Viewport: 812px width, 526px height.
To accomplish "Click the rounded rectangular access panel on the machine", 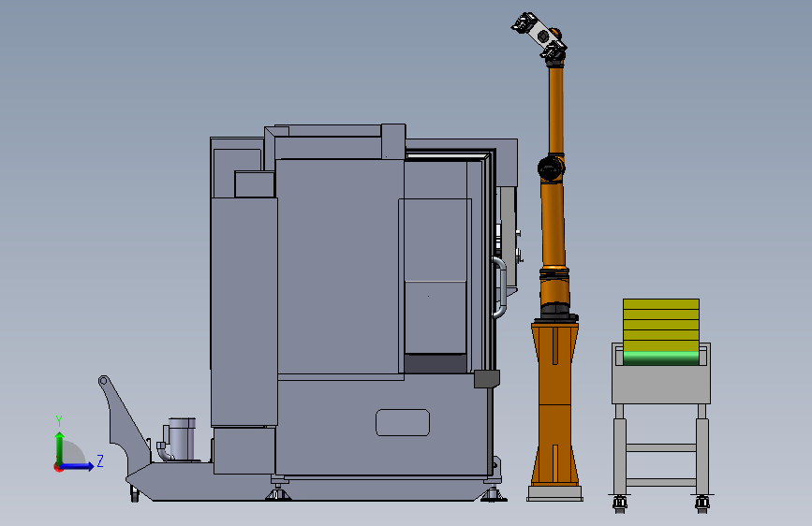I will click(x=403, y=422).
